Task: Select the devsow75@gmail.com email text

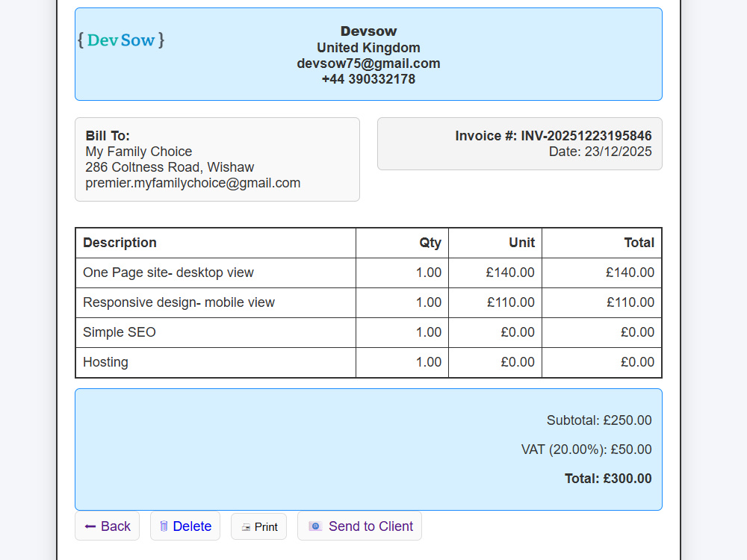Action: point(368,63)
